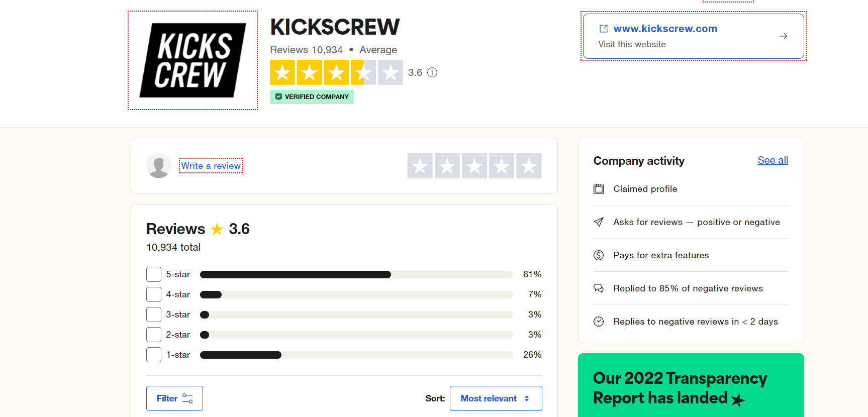Click the calendar icon beside Claimed profile

(x=599, y=188)
